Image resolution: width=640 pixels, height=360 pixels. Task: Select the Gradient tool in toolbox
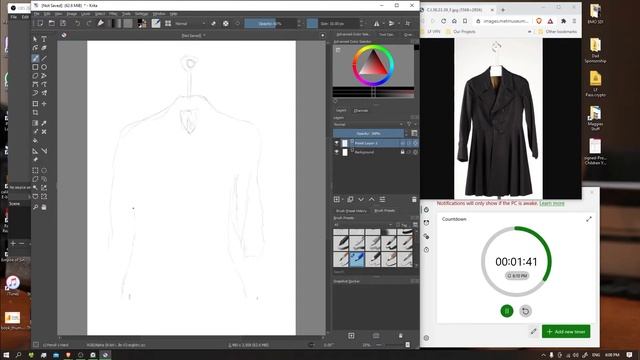click(36, 123)
